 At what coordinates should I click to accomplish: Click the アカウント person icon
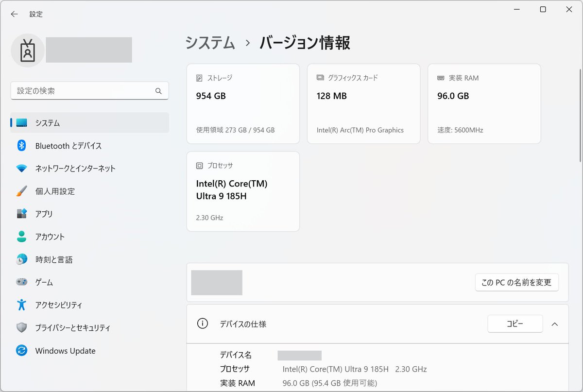(x=22, y=237)
